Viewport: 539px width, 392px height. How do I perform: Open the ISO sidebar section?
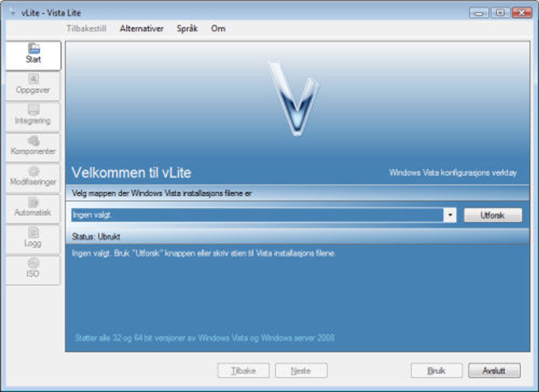[33, 270]
